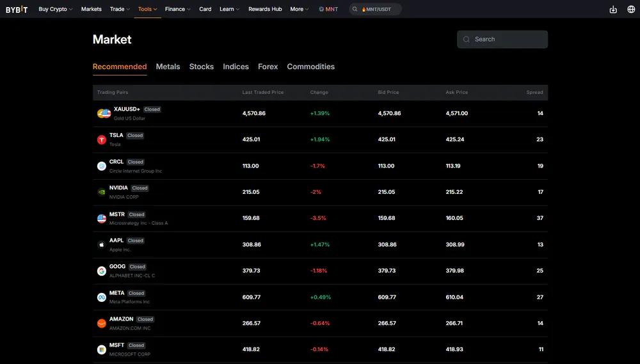The width and height of the screenshot is (640, 364).
Task: Click last traded price 379.73
Action: [x=251, y=271]
